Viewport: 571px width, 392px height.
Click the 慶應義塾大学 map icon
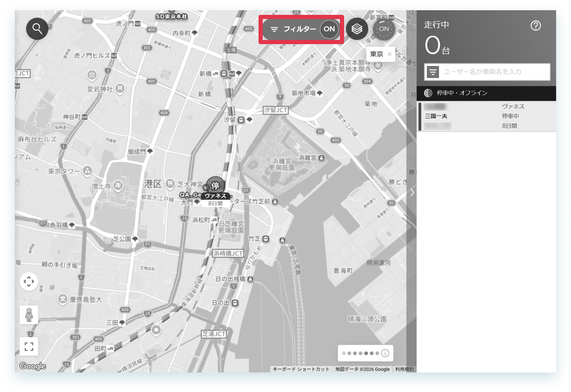click(x=63, y=300)
